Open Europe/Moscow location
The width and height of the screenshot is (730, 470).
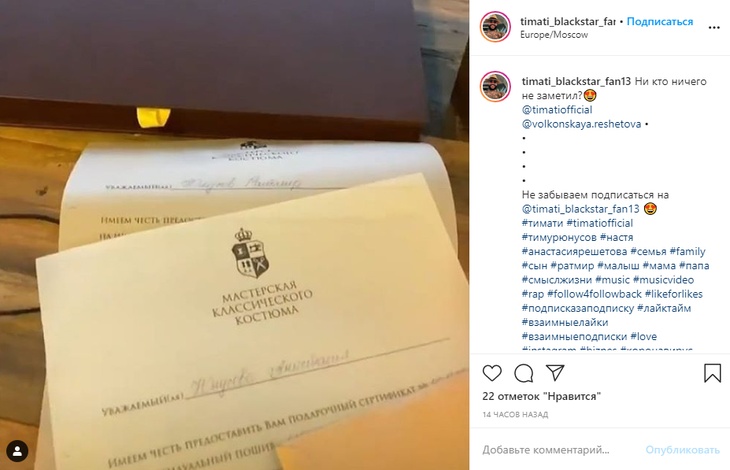[x=554, y=35]
